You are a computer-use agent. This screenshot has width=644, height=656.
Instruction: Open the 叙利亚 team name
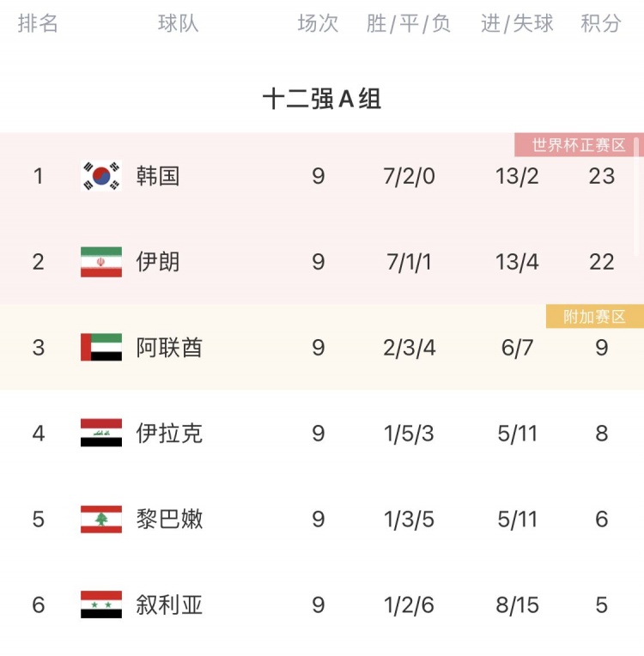coord(169,605)
